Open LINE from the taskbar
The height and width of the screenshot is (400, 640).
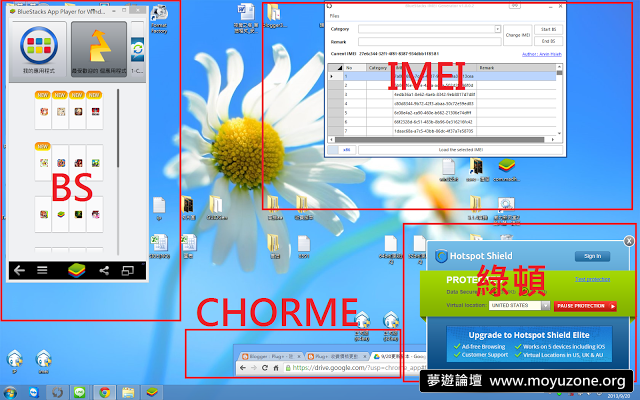point(80,393)
